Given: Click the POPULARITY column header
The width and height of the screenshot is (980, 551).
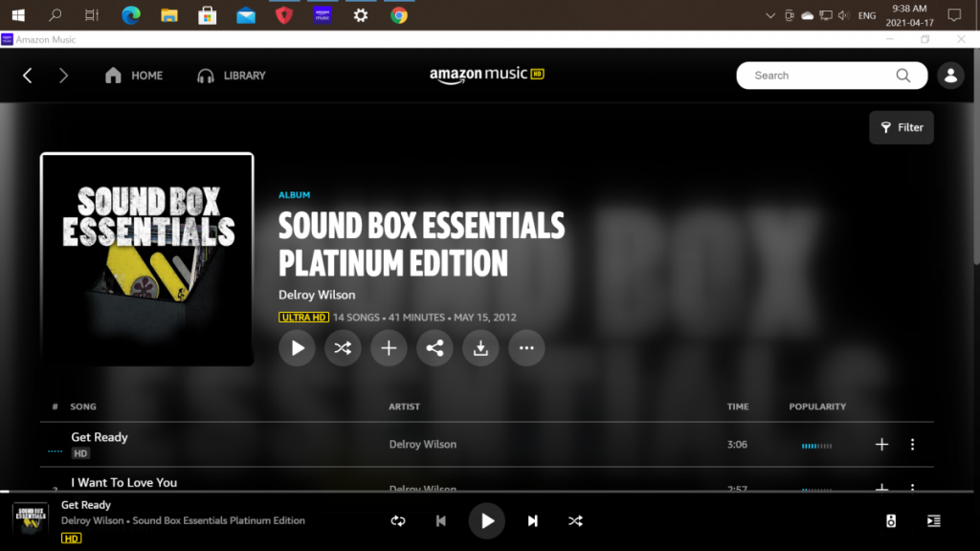Looking at the screenshot, I should 817,407.
